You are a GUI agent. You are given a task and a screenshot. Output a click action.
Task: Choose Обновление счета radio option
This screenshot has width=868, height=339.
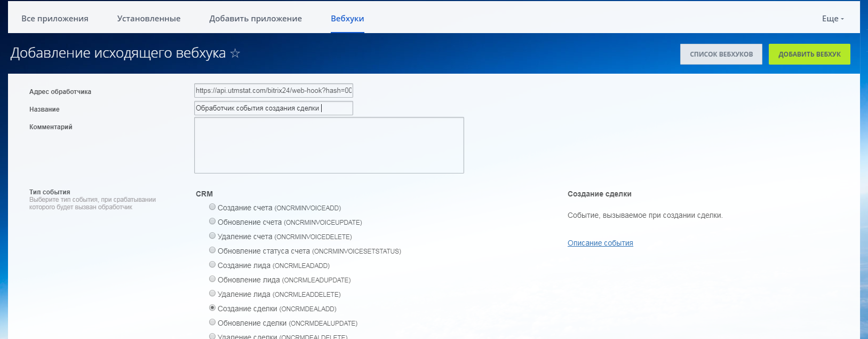point(212,222)
